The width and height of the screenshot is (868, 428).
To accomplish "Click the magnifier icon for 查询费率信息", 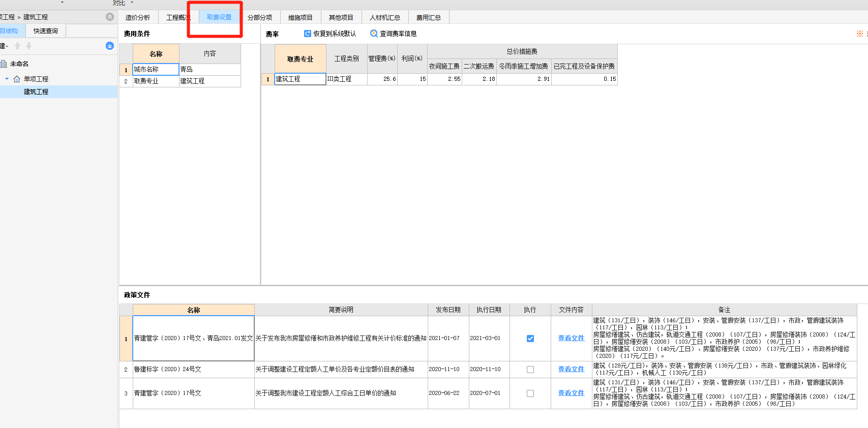I will 374,34.
